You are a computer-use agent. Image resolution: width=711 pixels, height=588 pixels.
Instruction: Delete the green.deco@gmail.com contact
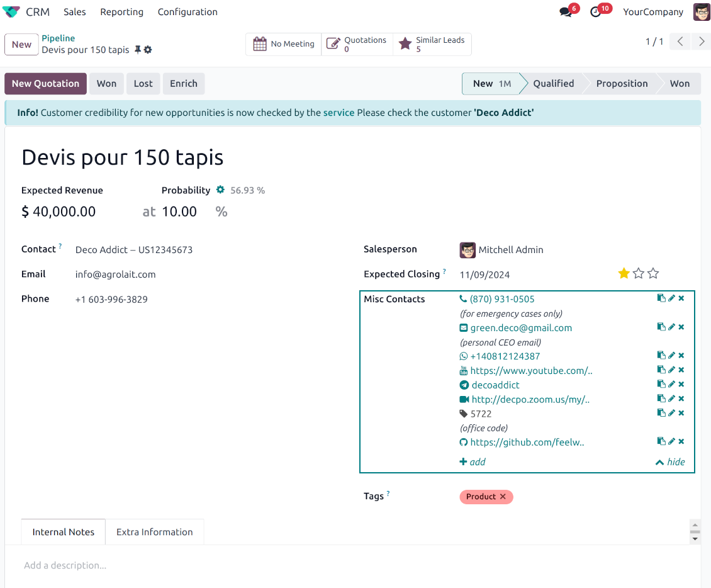pyautogui.click(x=681, y=327)
